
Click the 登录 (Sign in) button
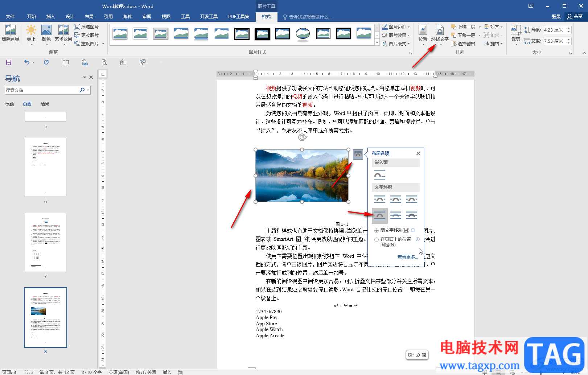click(556, 17)
